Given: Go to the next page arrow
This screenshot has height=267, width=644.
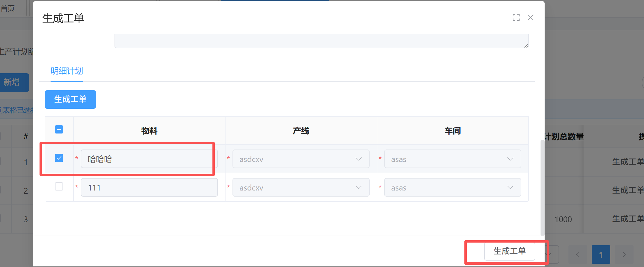Looking at the screenshot, I should pyautogui.click(x=624, y=254).
